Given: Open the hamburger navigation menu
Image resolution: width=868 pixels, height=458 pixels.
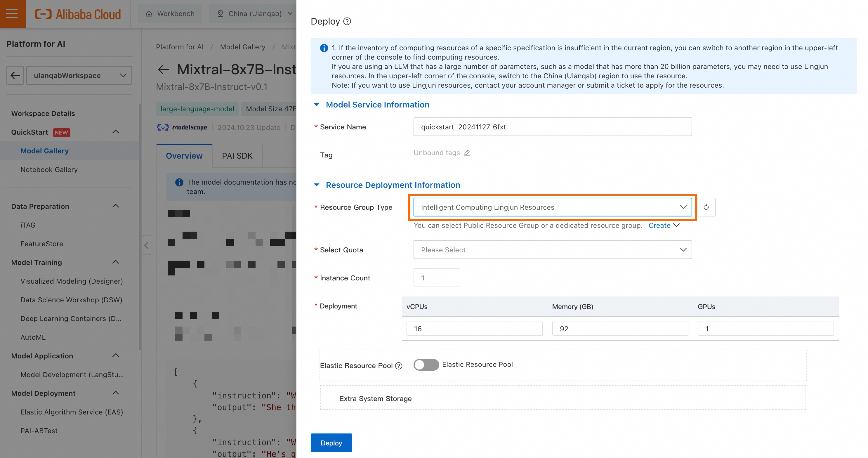Looking at the screenshot, I should pyautogui.click(x=12, y=14).
